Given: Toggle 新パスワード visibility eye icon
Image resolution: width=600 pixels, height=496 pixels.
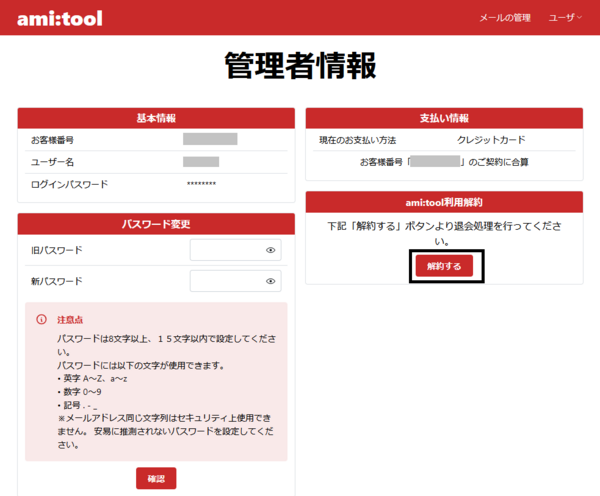Looking at the screenshot, I should point(270,282).
